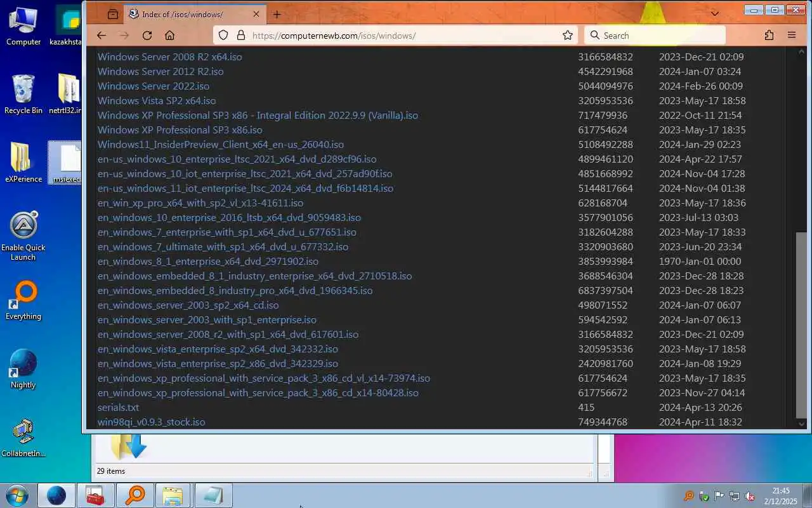The image size is (812, 508).
Task: Click '29 items' in the Explorer status bar
Action: [x=111, y=471]
